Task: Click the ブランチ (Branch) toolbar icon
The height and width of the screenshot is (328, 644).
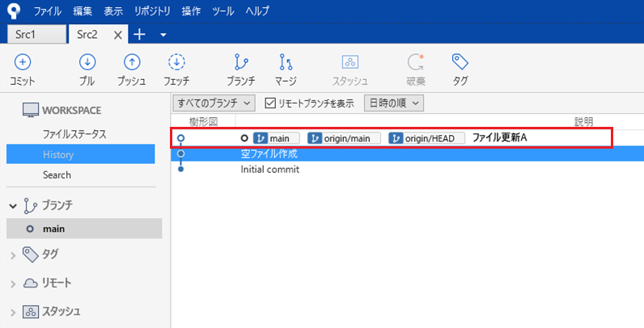Action: [241, 62]
